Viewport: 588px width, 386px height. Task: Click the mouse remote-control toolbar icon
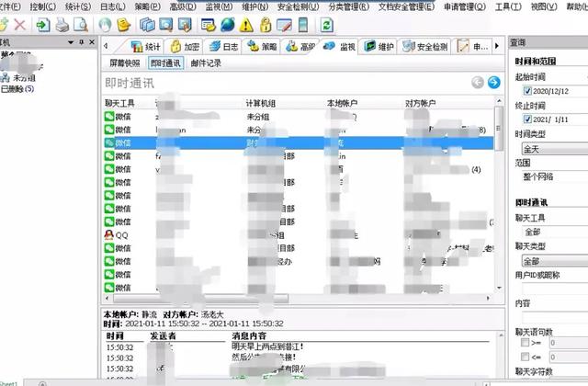tap(105, 25)
